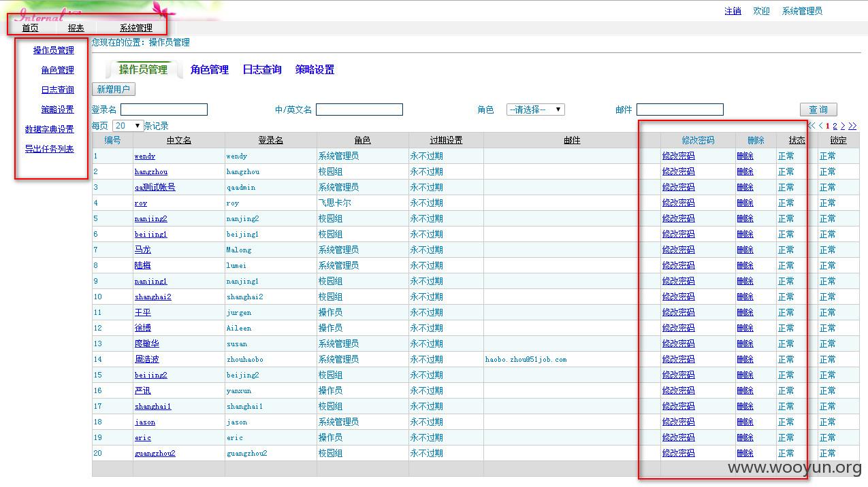
Task: Click the 注销 logout link
Action: pos(733,11)
